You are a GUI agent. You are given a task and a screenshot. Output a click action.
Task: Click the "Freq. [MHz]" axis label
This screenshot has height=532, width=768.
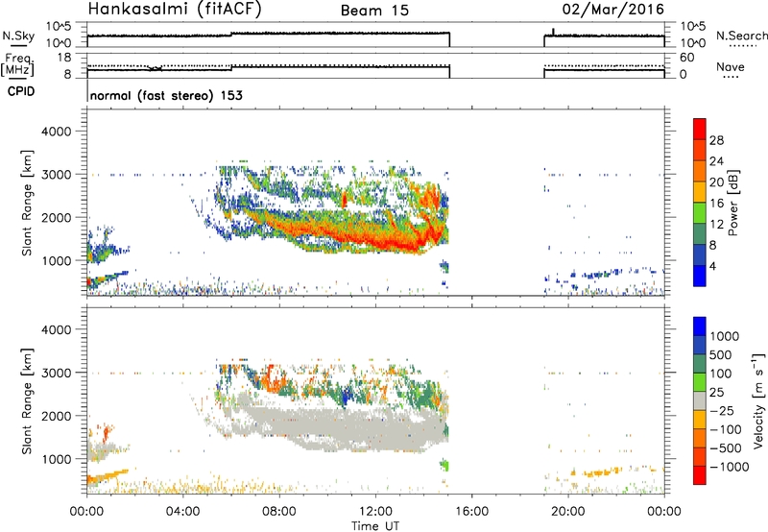[x=18, y=64]
